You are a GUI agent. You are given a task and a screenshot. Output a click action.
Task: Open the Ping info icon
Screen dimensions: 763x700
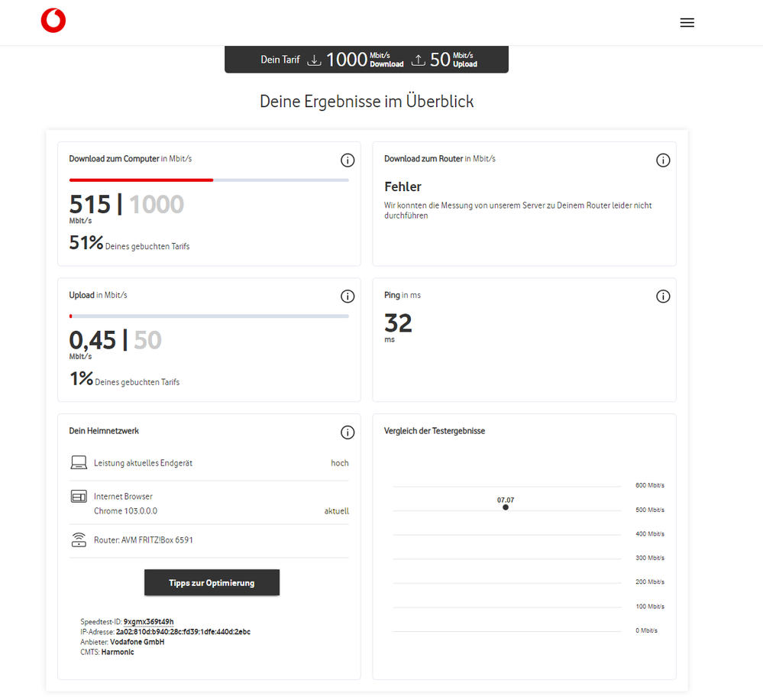[x=663, y=297]
